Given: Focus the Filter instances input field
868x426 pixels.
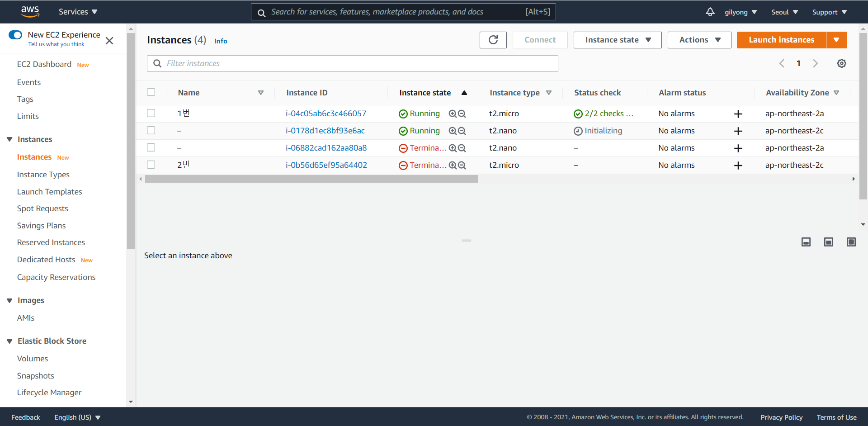Looking at the screenshot, I should [x=353, y=63].
